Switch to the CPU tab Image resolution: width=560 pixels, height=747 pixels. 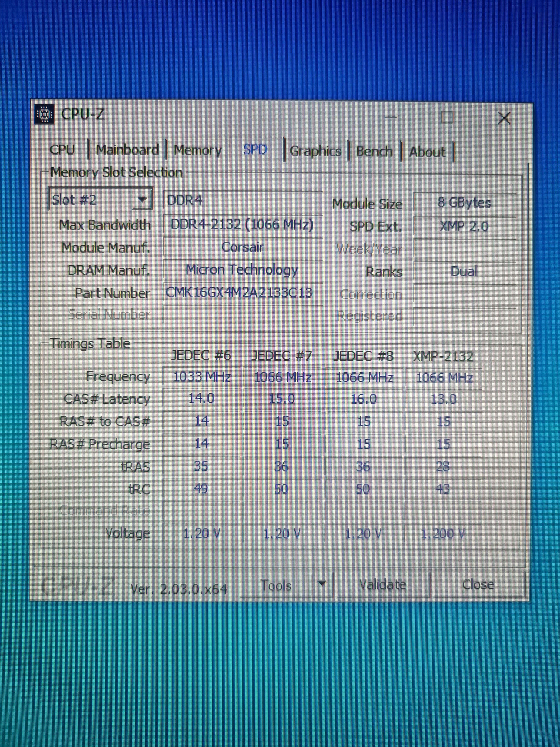(62, 149)
